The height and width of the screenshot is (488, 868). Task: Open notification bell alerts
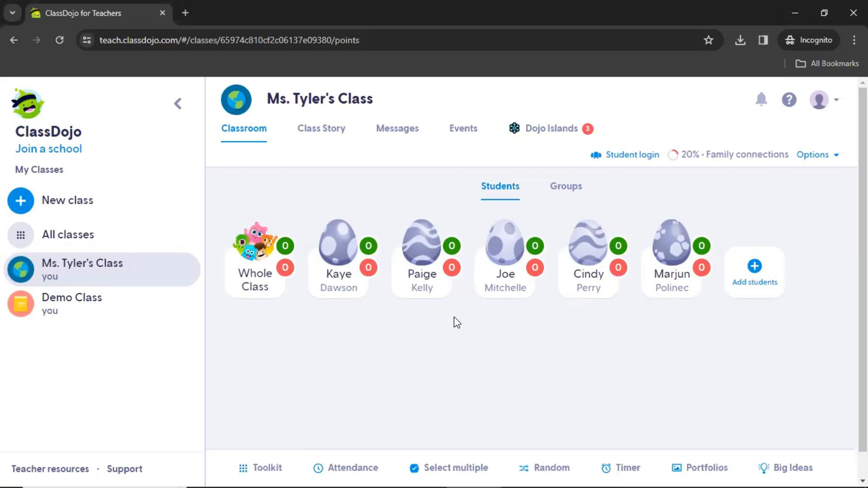(x=761, y=99)
